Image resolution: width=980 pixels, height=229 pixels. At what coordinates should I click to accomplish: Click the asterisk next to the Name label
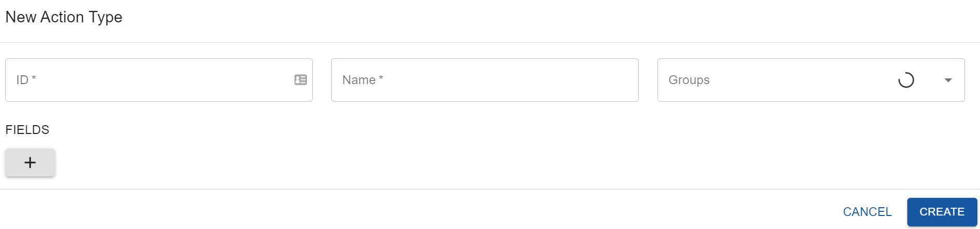(x=381, y=78)
